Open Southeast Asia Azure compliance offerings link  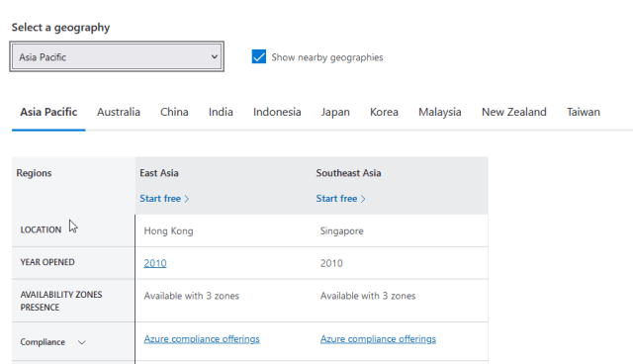(378, 339)
